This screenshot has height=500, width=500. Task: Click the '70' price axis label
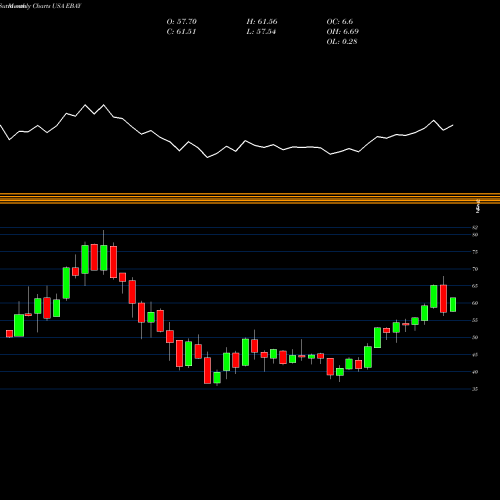475,269
